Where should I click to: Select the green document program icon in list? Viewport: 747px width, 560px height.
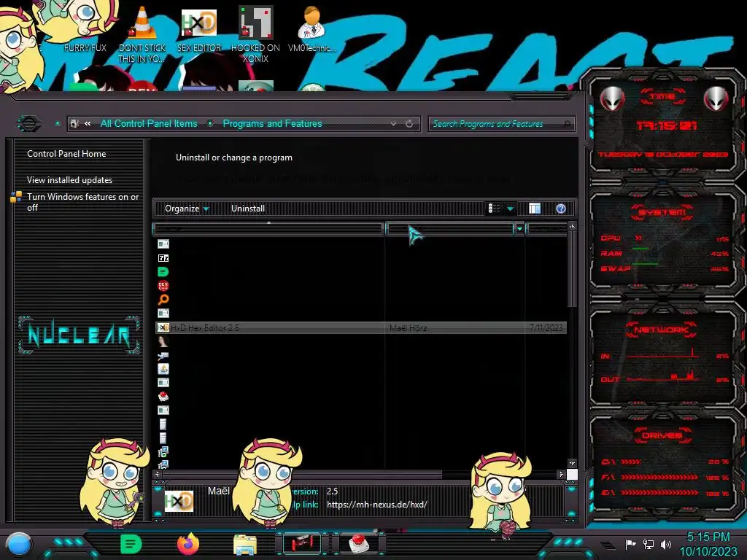click(163, 272)
